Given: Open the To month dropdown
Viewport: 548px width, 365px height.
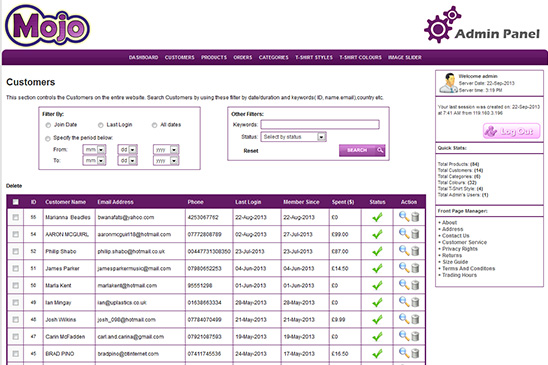Looking at the screenshot, I should click(x=94, y=160).
